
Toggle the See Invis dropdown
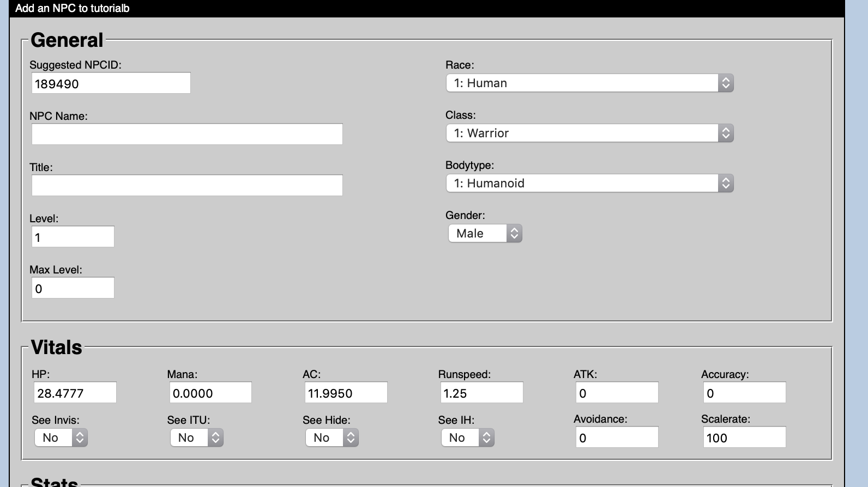point(61,437)
